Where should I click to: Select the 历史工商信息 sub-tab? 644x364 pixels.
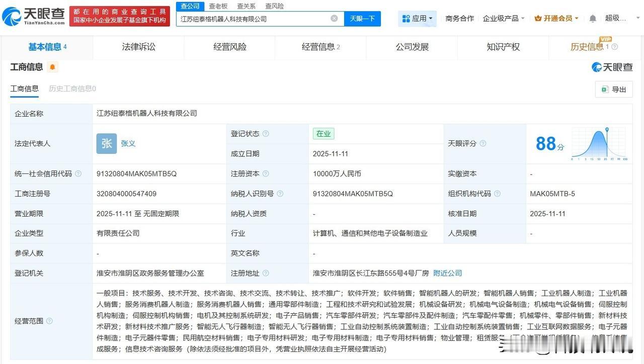(x=72, y=88)
